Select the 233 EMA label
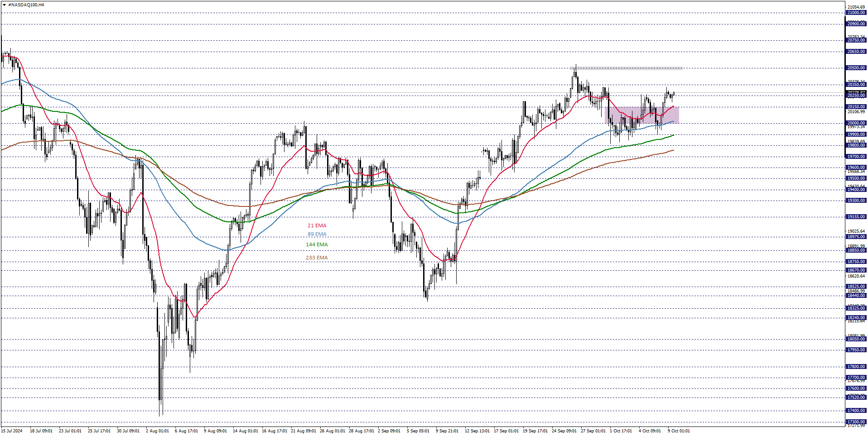The height and width of the screenshot is (436, 868). [x=317, y=258]
